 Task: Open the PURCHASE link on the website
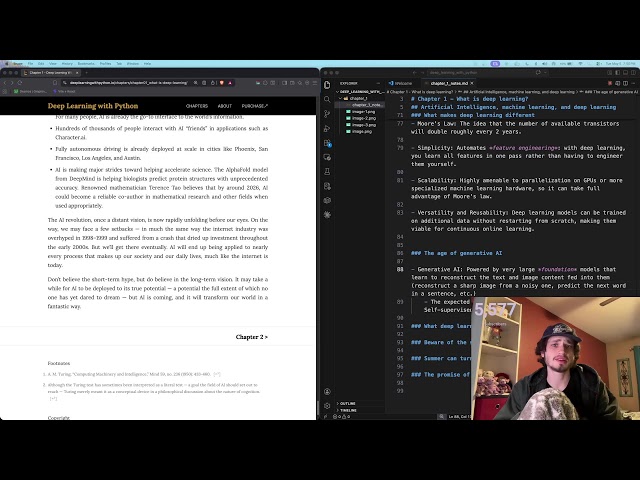pos(255,106)
